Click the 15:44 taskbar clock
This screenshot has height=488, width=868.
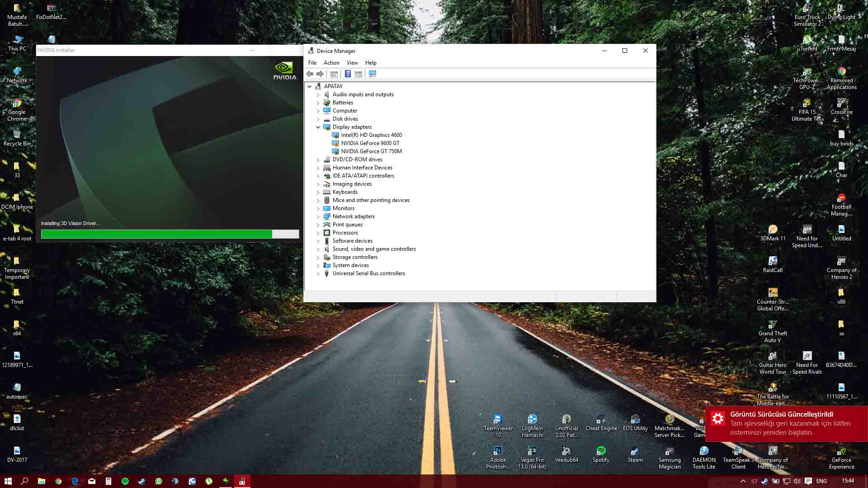pyautogui.click(x=848, y=481)
